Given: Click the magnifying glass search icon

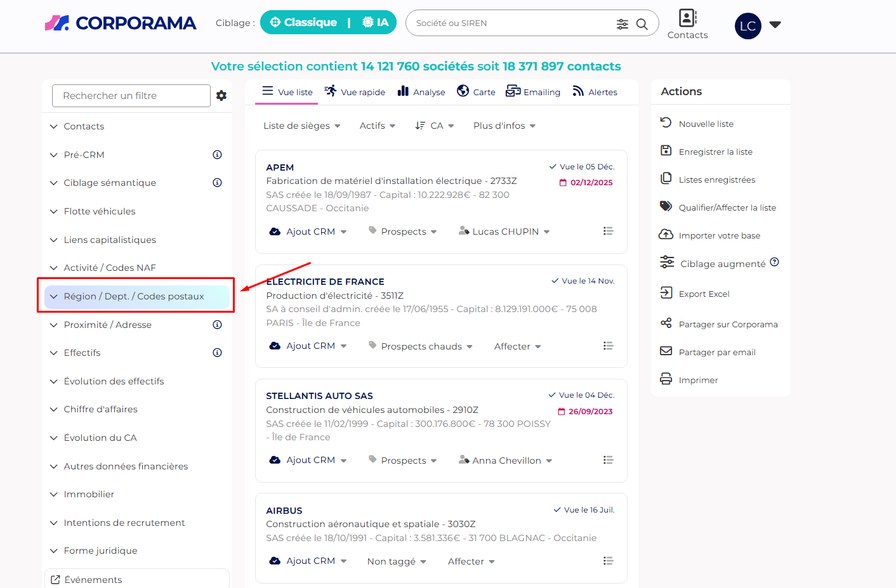Looking at the screenshot, I should tap(642, 24).
